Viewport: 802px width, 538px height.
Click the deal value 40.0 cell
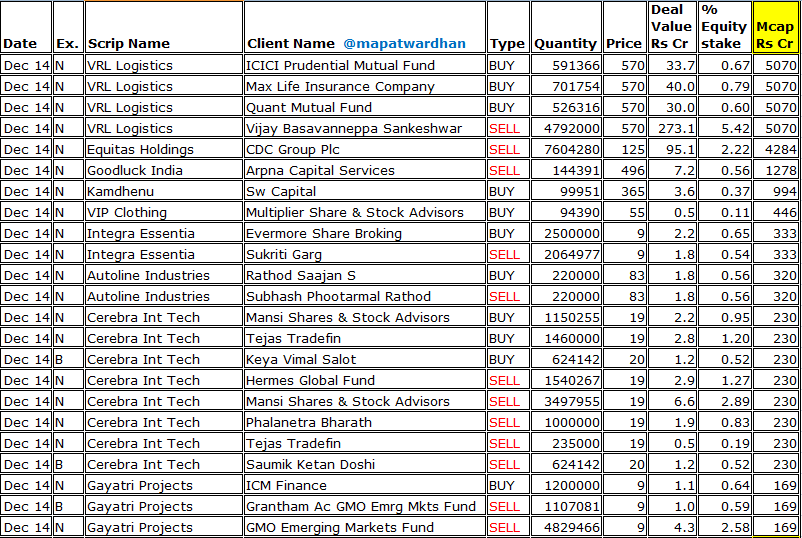tap(672, 86)
